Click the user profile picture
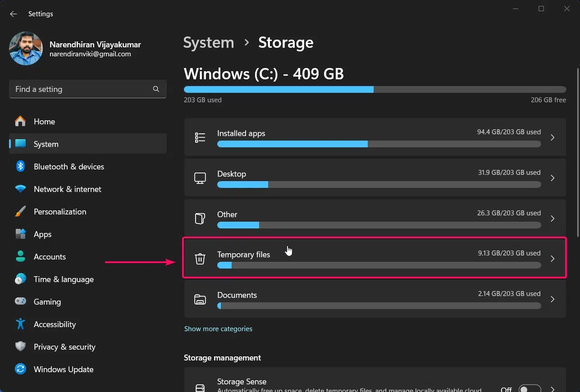 26,49
